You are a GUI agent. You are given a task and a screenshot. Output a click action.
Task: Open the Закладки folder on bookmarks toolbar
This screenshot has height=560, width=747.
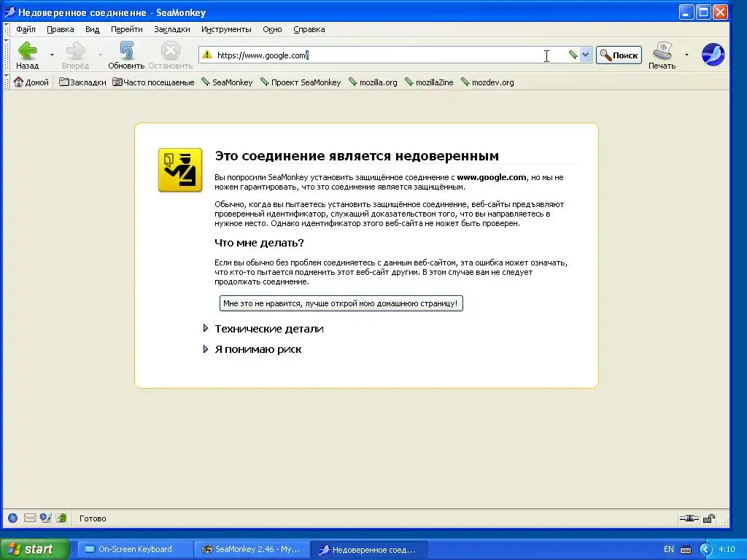click(82, 82)
